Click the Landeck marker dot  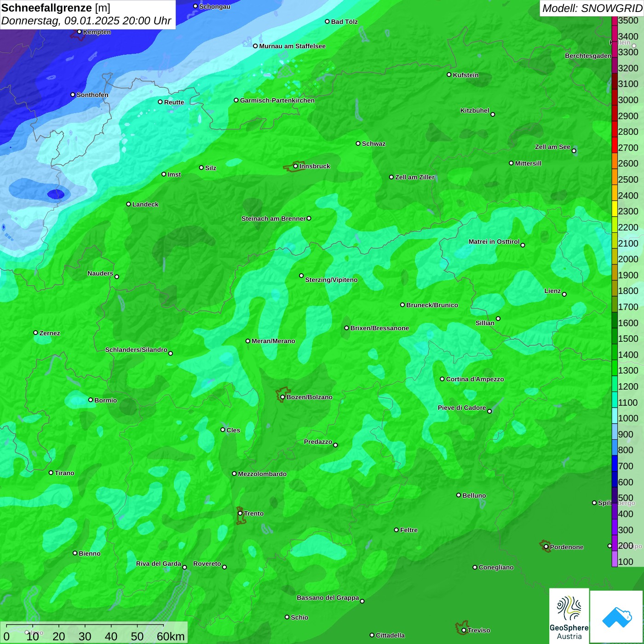[x=128, y=204]
